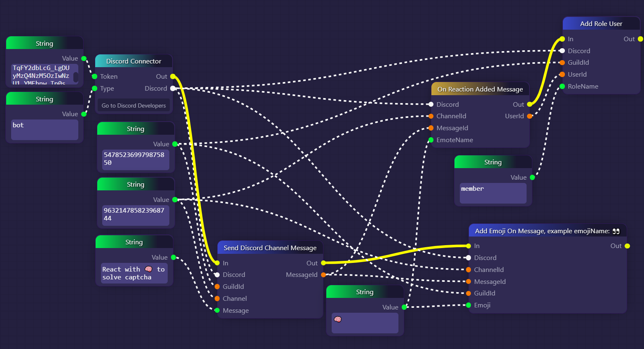Click the Emoji input port on Add Emoji node
Image resolution: width=644 pixels, height=349 pixels.
click(x=468, y=305)
